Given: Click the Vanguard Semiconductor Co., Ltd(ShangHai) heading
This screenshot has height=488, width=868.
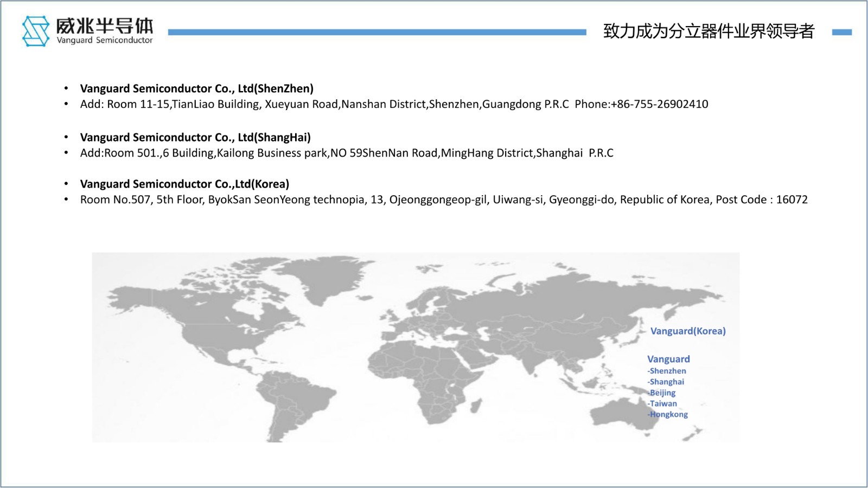Looking at the screenshot, I should click(195, 137).
